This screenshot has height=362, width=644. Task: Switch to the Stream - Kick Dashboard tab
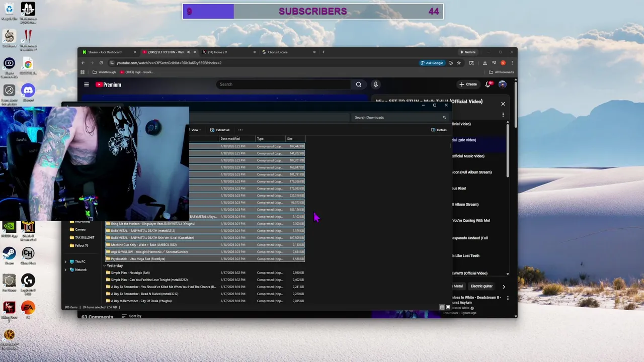click(108, 52)
